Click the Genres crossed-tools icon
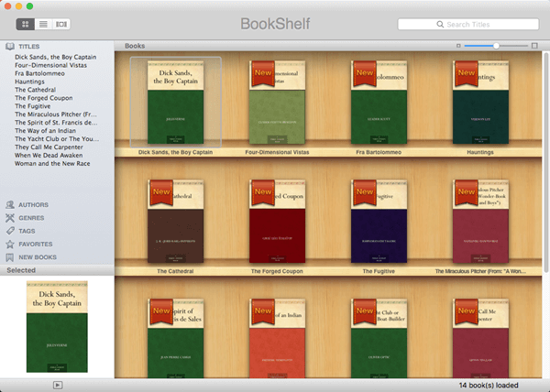Image resolution: width=550 pixels, height=392 pixels. (x=10, y=218)
